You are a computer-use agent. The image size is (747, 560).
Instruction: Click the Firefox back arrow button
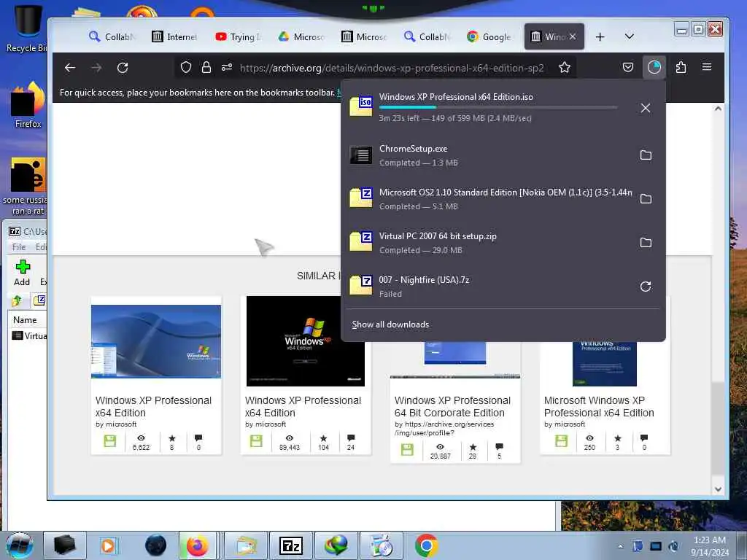pos(70,68)
